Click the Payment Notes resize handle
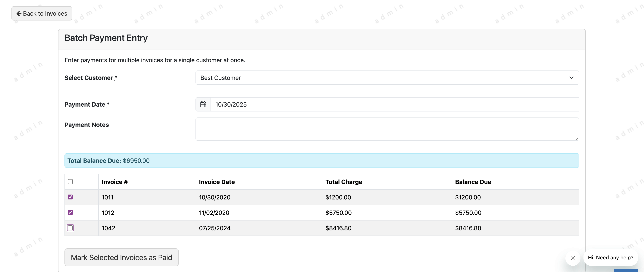 pos(577,139)
